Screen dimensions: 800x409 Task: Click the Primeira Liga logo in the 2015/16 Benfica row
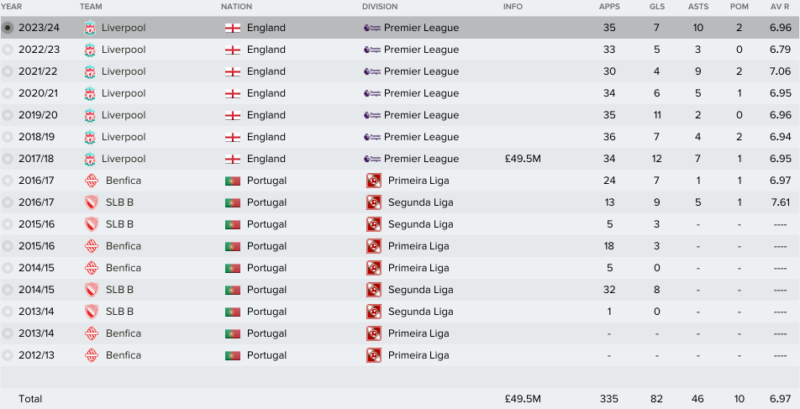[373, 246]
